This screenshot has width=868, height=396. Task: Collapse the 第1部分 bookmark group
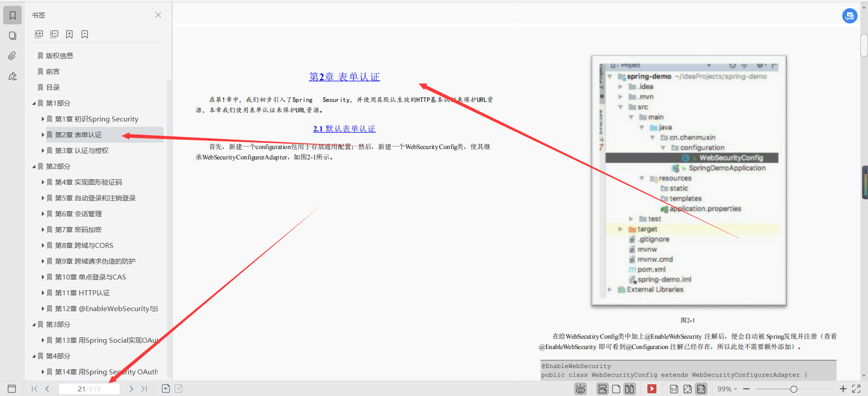tap(34, 103)
